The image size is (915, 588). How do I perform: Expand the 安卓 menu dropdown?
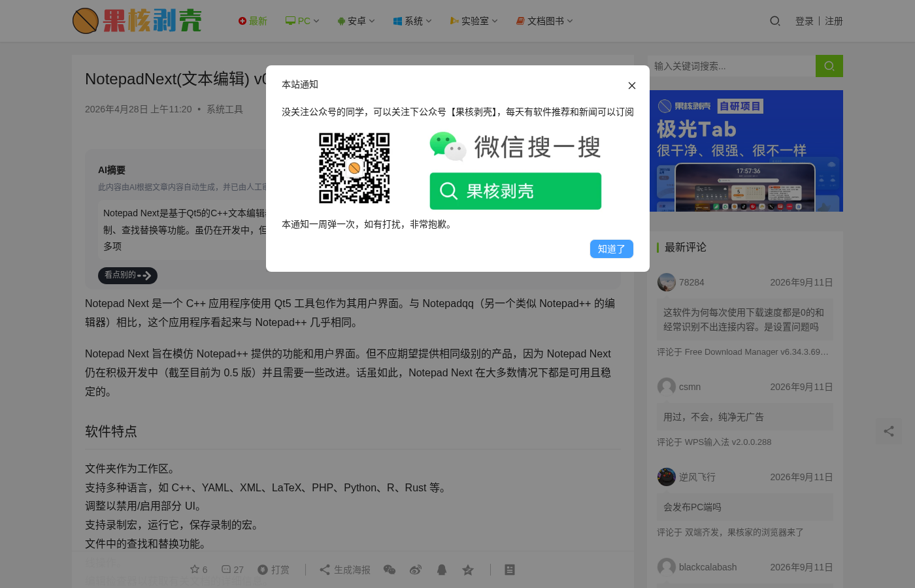coord(356,21)
